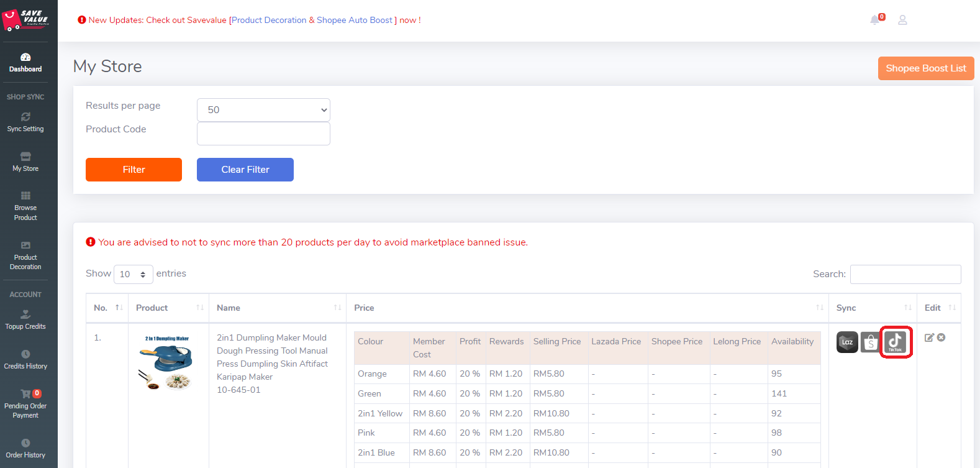The height and width of the screenshot is (468, 980).
Task: Click the Clear Filter button
Action: click(245, 170)
